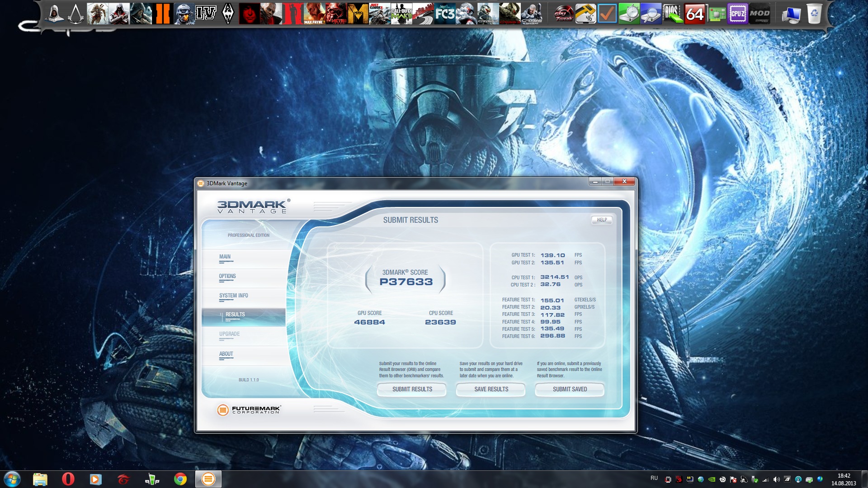Screen dimensions: 868x488
Task: Open the blue disk info magnifier icon
Action: click(651, 14)
